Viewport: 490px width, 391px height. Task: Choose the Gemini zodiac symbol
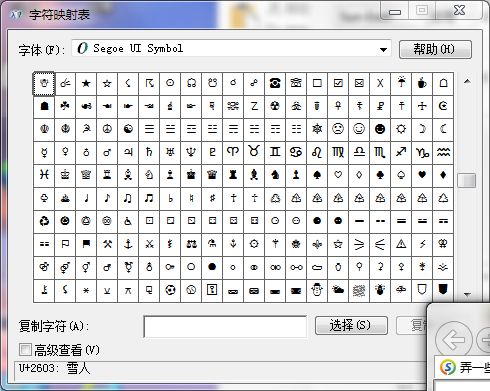275,152
